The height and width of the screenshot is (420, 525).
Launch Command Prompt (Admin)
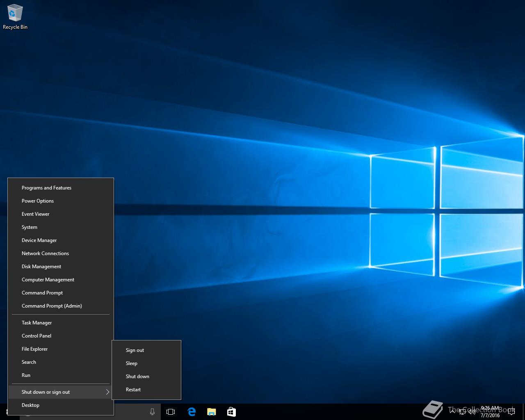coord(61,306)
